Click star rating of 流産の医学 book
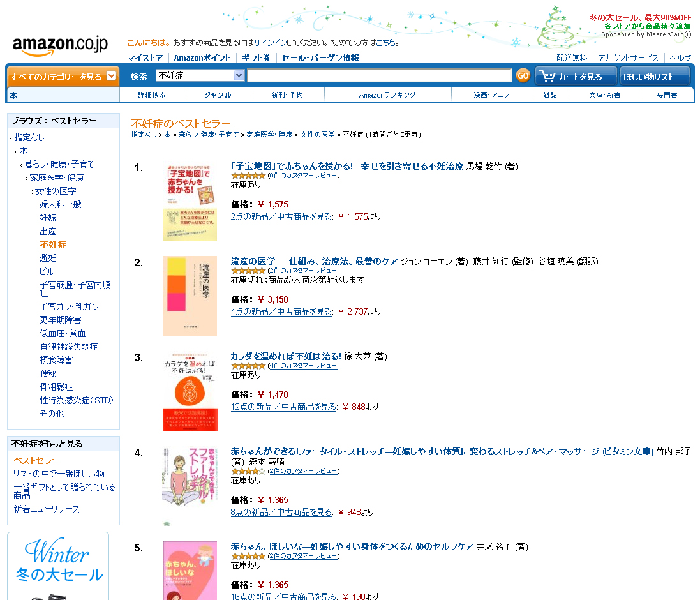700x600 pixels. coord(248,271)
